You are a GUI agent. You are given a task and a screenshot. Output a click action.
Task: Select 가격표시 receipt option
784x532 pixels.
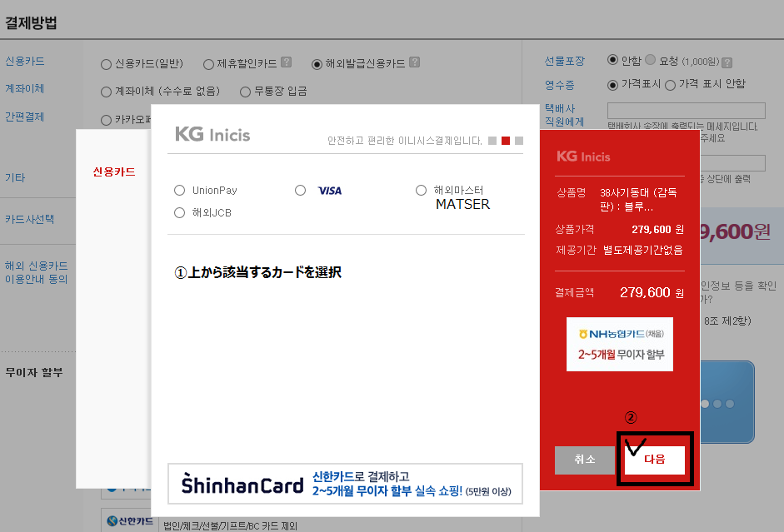pos(612,85)
